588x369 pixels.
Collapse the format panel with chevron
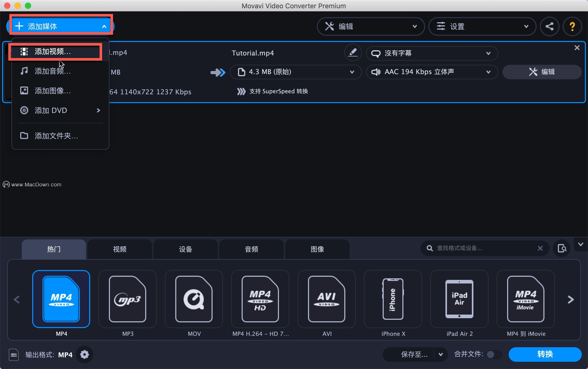click(581, 244)
